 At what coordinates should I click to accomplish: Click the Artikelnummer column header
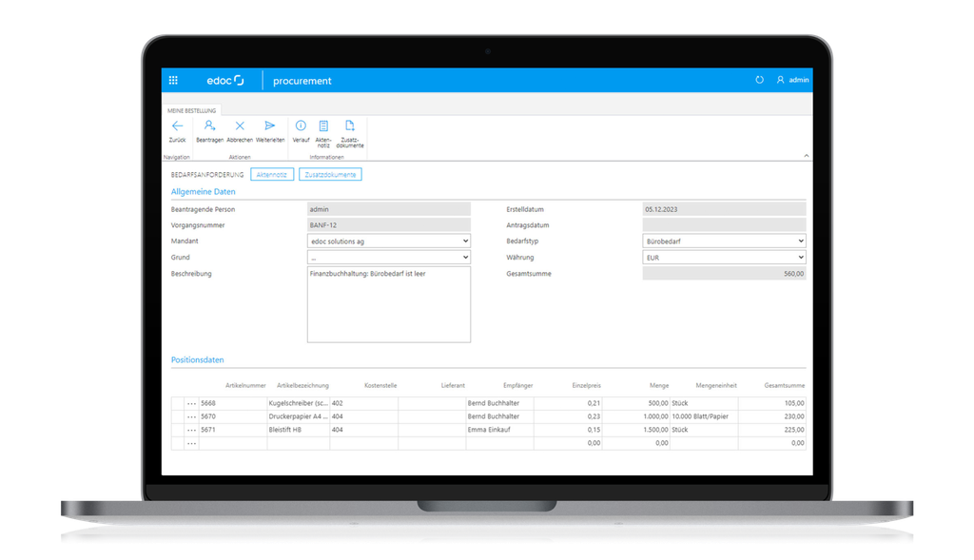coord(245,386)
